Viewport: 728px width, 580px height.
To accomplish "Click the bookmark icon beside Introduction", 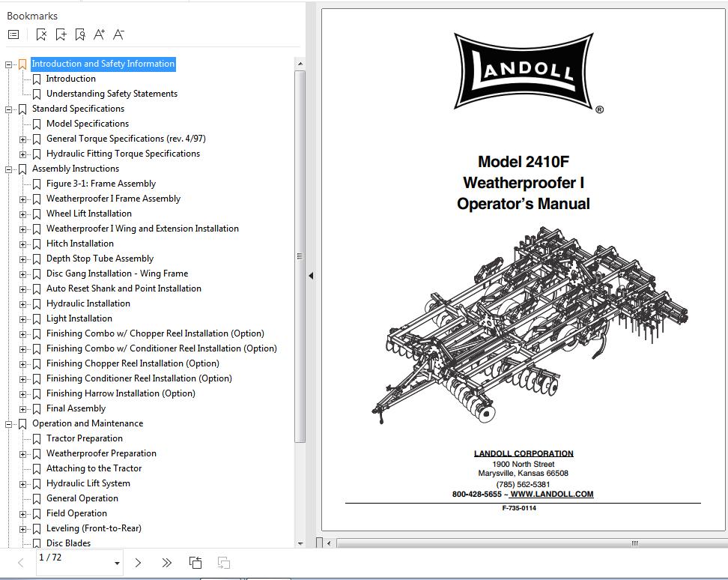I will point(37,79).
